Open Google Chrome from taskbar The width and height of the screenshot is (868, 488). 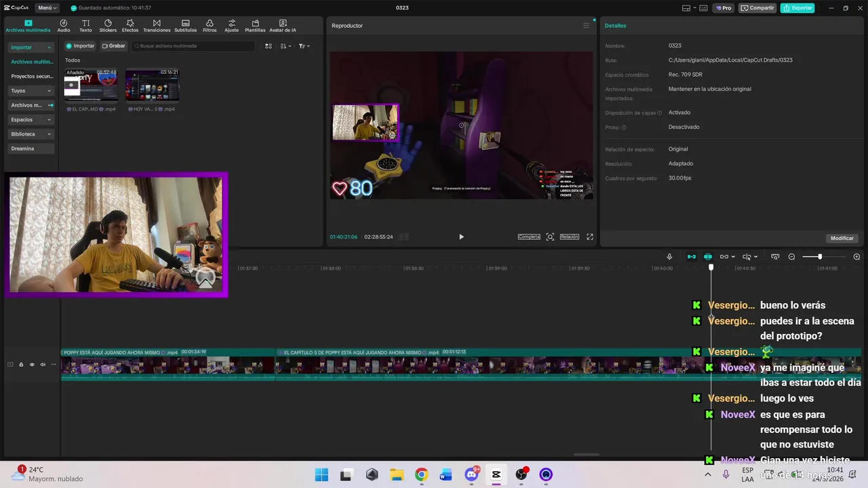point(421,474)
